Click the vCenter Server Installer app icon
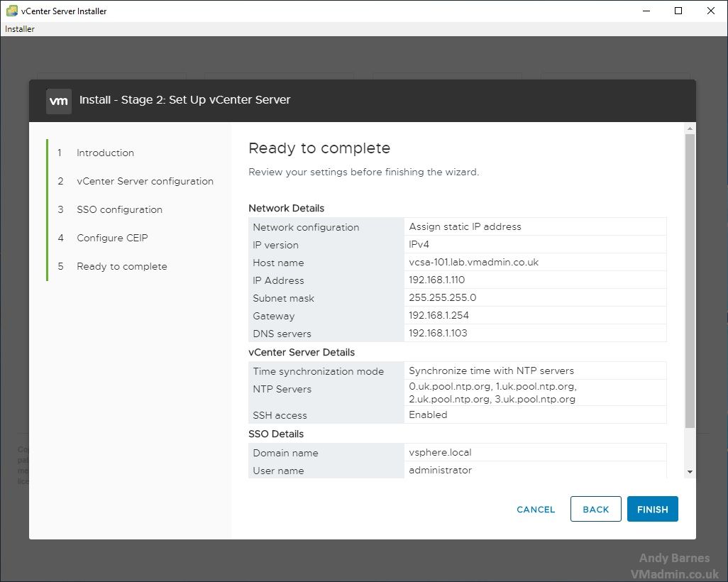 coord(11,11)
